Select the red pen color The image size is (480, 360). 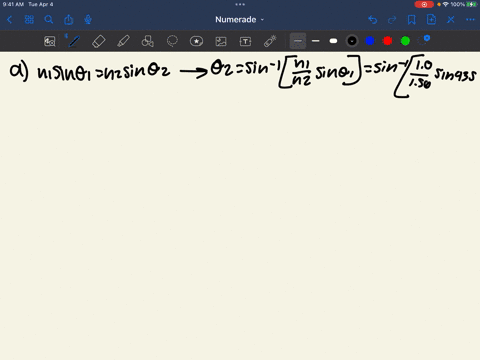click(x=387, y=41)
